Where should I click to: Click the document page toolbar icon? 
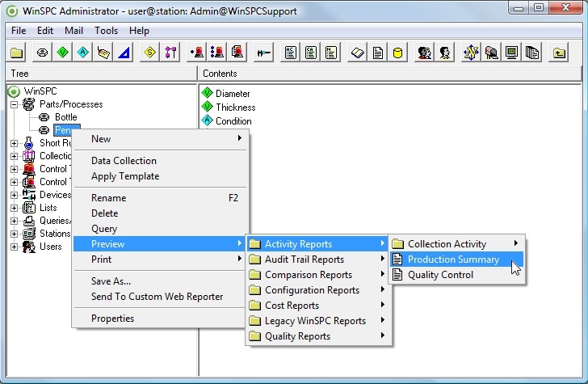[378, 53]
